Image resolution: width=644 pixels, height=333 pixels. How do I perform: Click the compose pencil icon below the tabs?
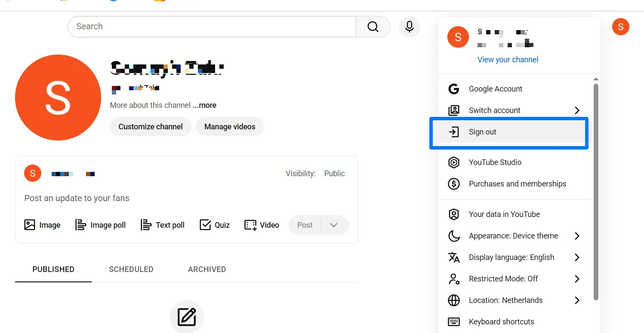pos(187,317)
